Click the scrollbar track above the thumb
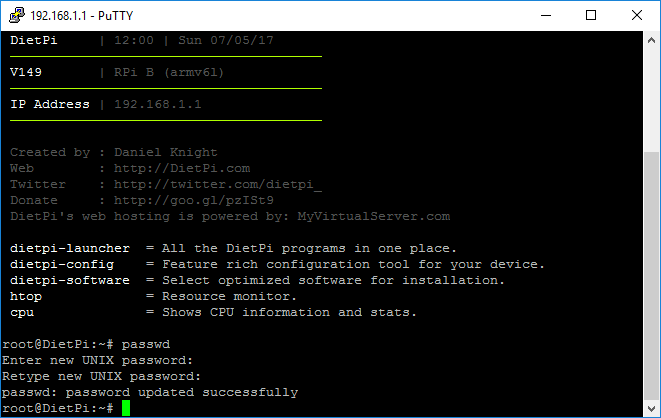 point(651,101)
